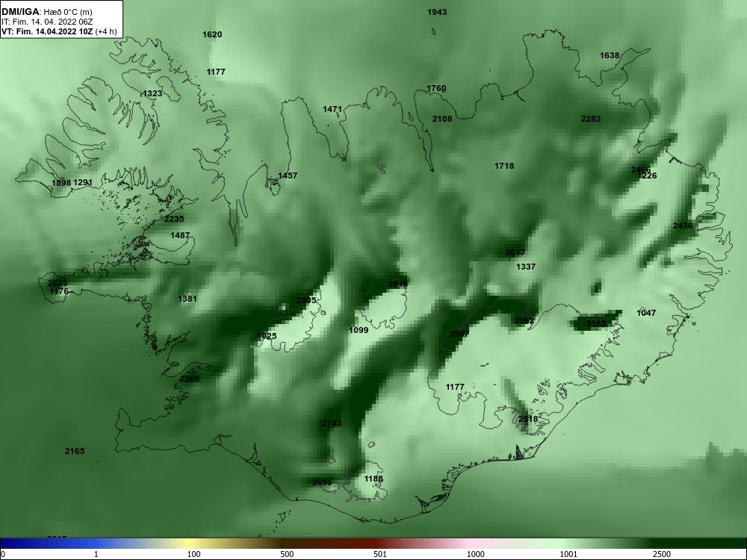Select the 1047 value in the southeast
747x560 pixels.
(646, 313)
